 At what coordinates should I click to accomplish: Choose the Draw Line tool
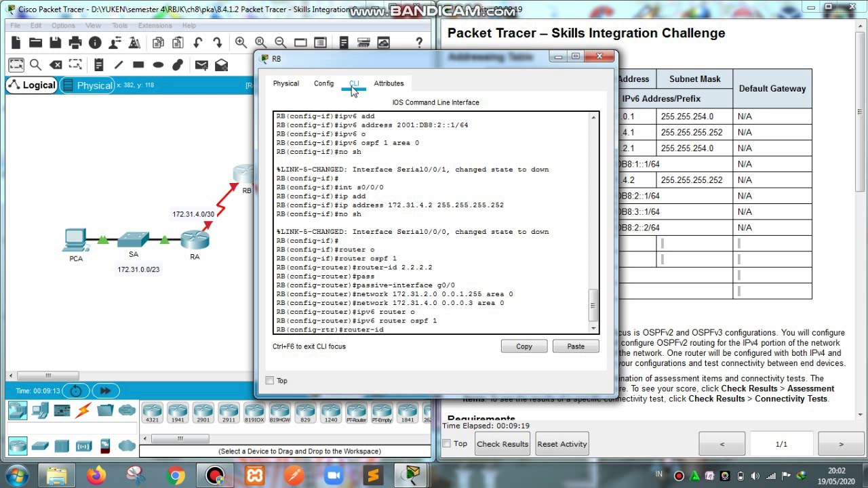click(118, 65)
